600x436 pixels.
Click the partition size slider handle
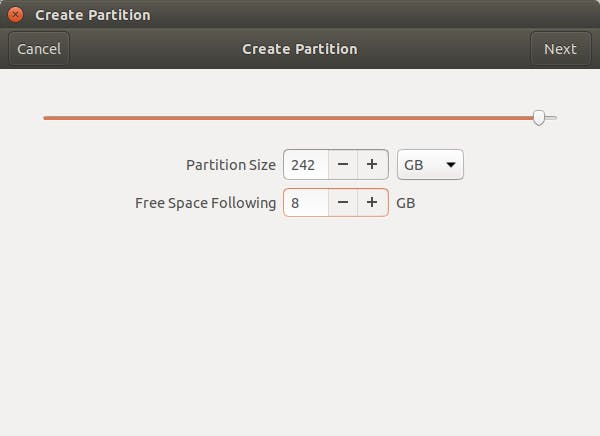click(x=539, y=118)
